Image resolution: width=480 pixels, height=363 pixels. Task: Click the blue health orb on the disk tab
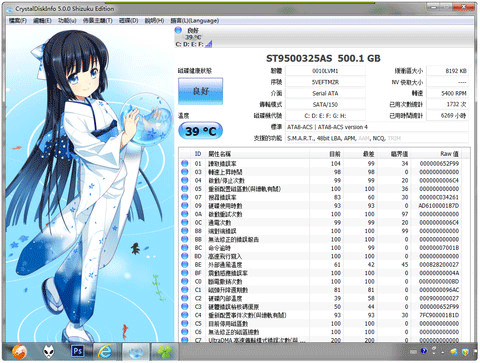[178, 30]
